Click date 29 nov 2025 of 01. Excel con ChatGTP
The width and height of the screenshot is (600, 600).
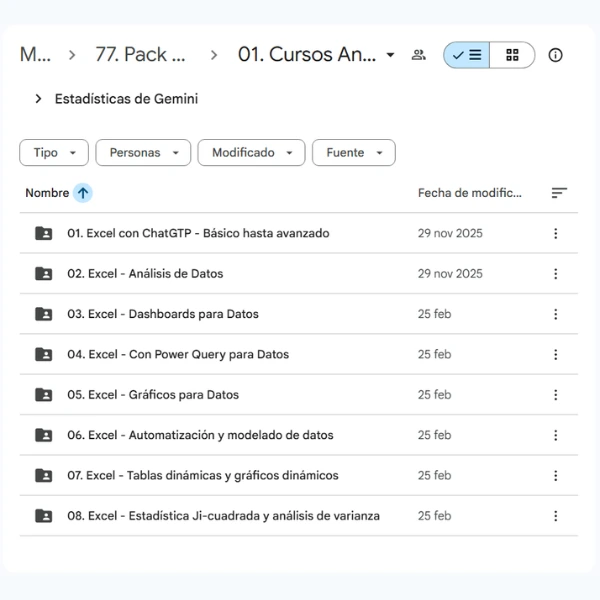point(450,233)
